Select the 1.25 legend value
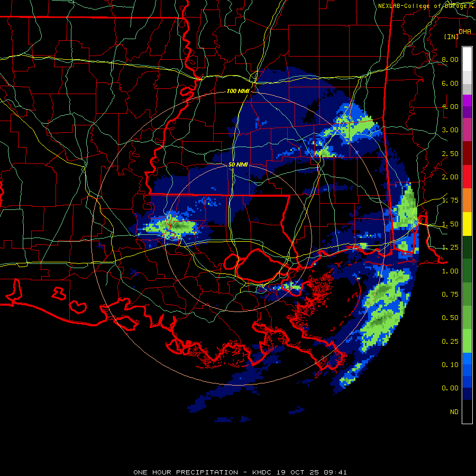The image size is (476, 476). (450, 248)
